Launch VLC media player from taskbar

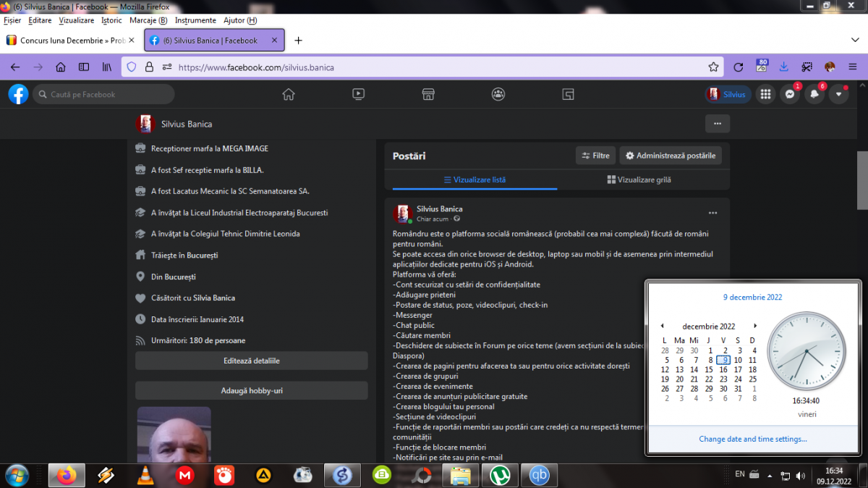tap(145, 476)
